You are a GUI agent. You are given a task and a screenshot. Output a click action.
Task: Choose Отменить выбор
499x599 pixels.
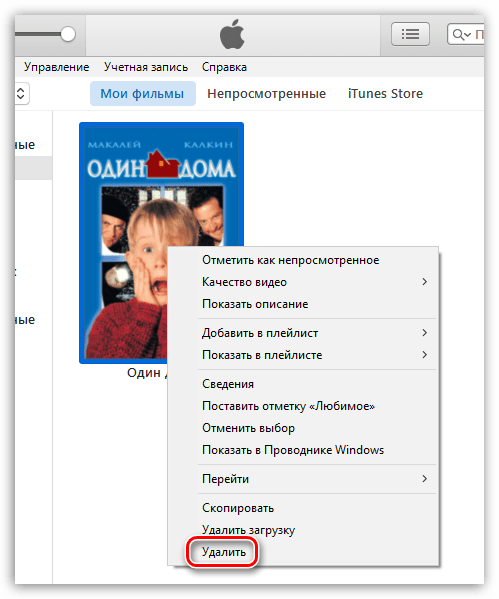click(303, 428)
